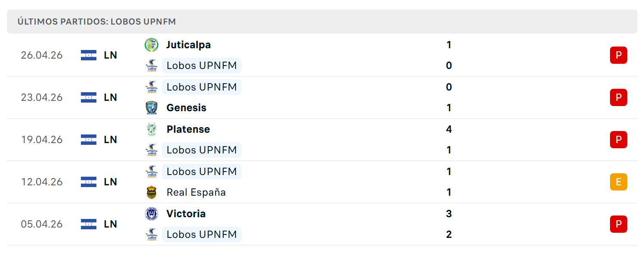Click the Platense team crest icon
The image size is (644, 253).
pos(152,129)
